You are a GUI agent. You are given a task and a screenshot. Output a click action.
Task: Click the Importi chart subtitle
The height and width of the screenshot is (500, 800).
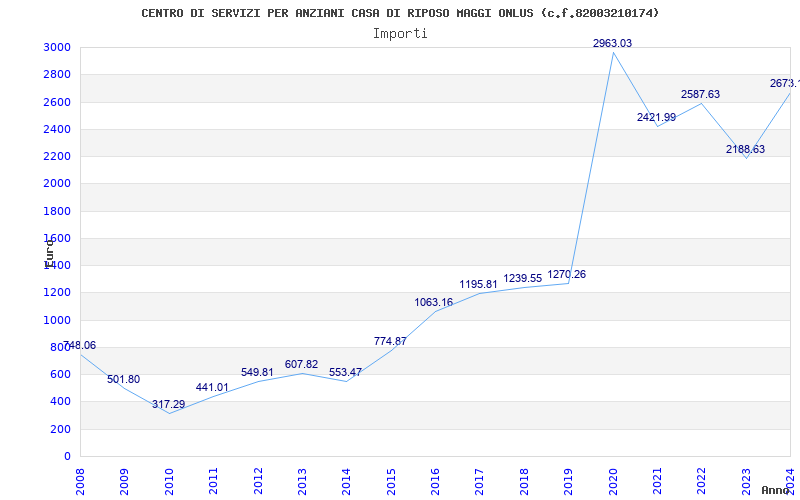pyautogui.click(x=400, y=34)
